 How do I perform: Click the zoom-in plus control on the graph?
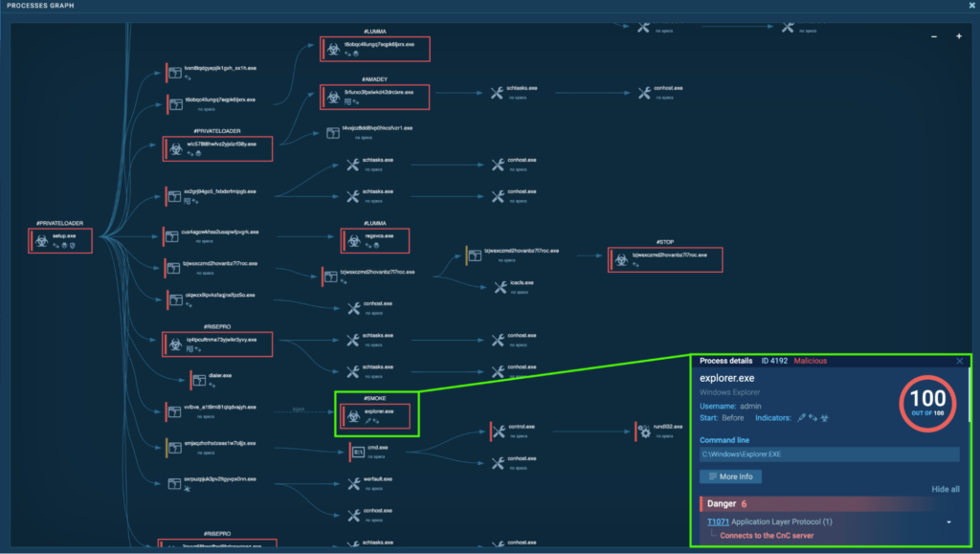tap(957, 35)
